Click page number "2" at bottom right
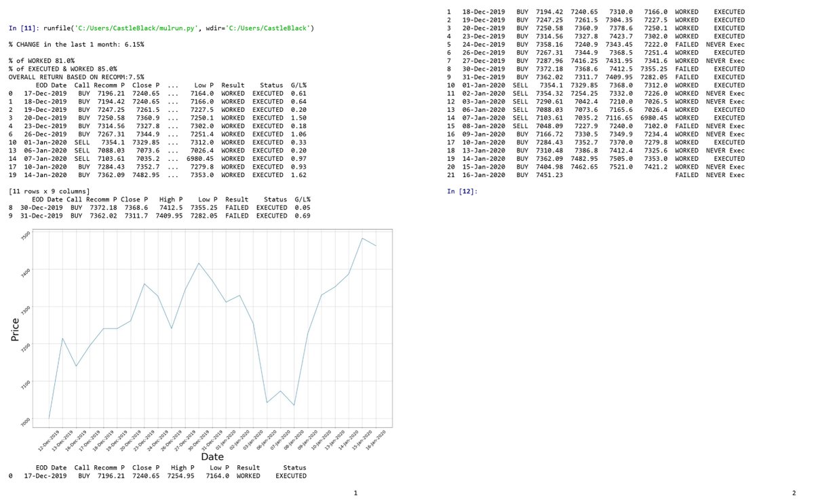Screen dimensions: 814x504 794,493
